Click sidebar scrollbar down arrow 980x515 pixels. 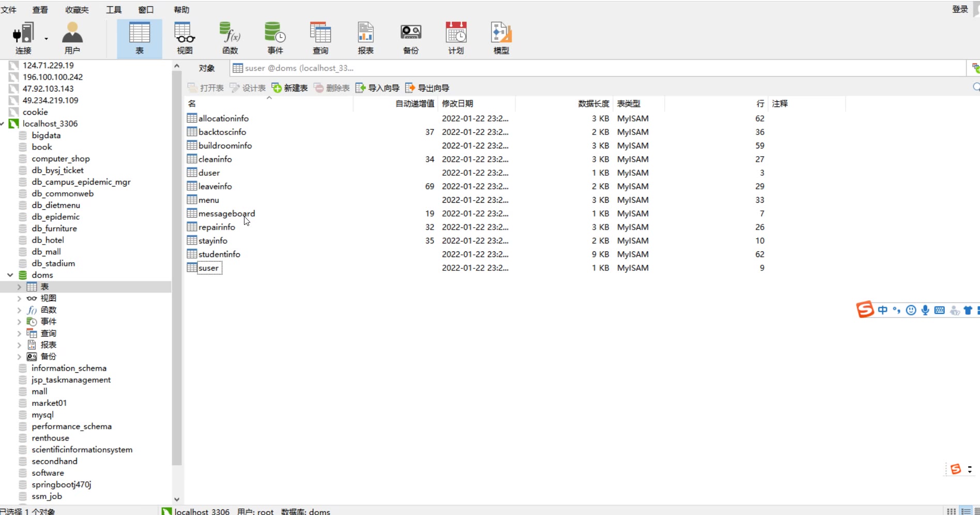177,499
